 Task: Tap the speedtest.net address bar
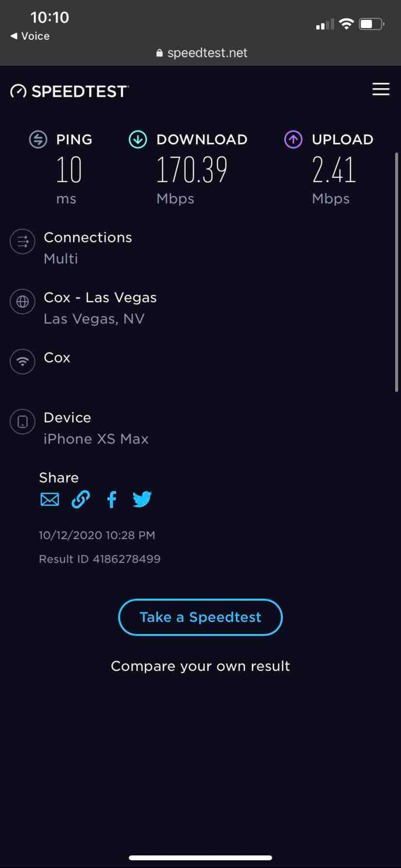pyautogui.click(x=202, y=53)
